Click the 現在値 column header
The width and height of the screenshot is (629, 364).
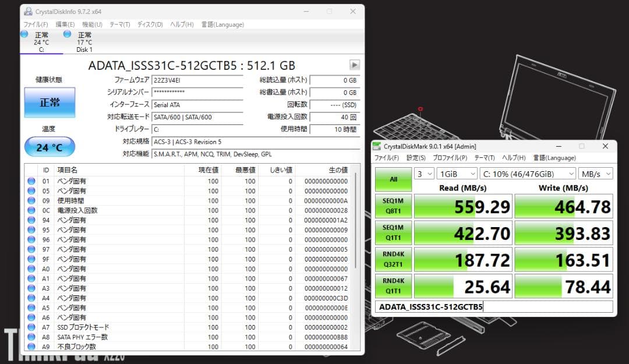pyautogui.click(x=203, y=170)
